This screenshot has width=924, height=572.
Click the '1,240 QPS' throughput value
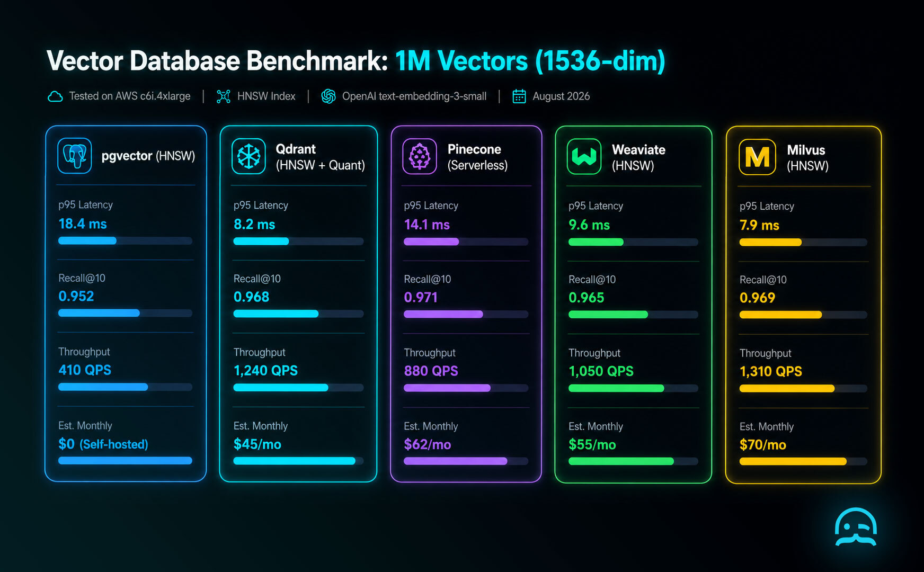pyautogui.click(x=265, y=371)
